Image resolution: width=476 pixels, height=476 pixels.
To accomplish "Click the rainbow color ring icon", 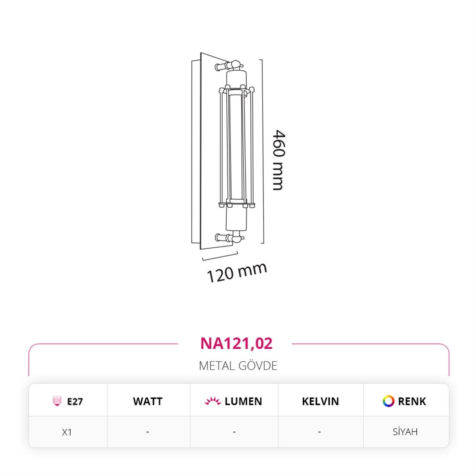I will click(x=388, y=401).
